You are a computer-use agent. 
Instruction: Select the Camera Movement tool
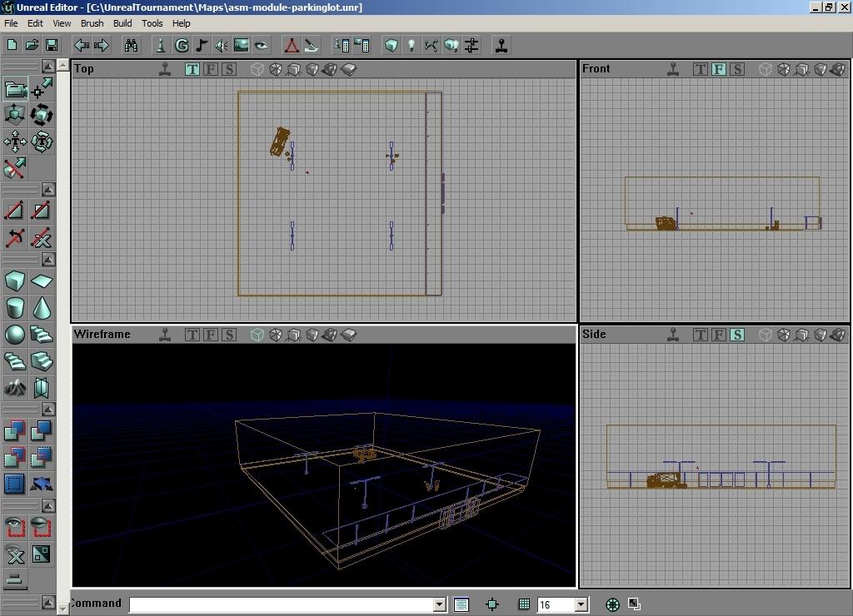[15, 88]
